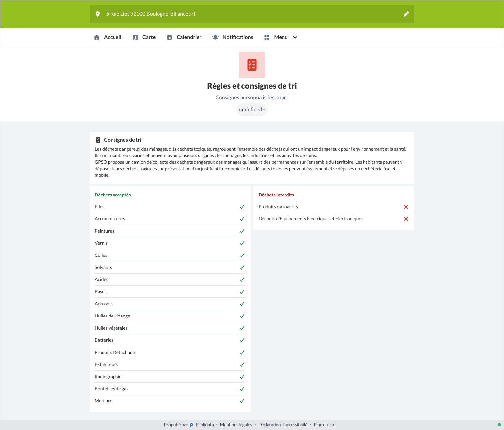The image size is (504, 430).
Task: Click the green checkmark for Produits Détachants
Action: (242, 352)
